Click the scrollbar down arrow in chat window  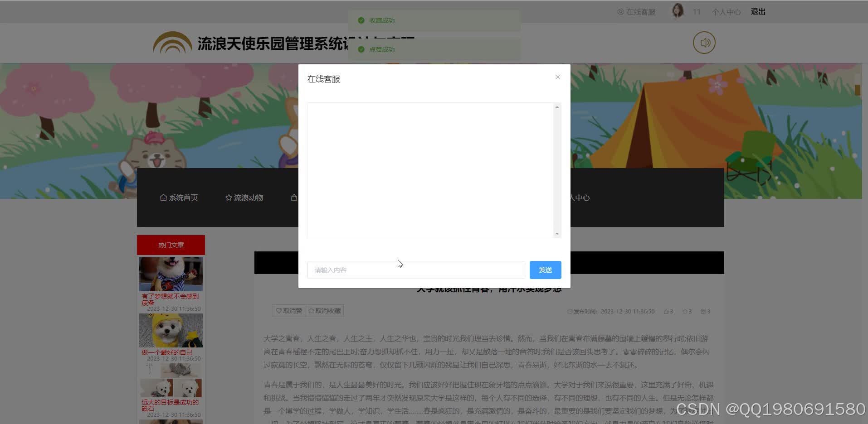point(557,233)
